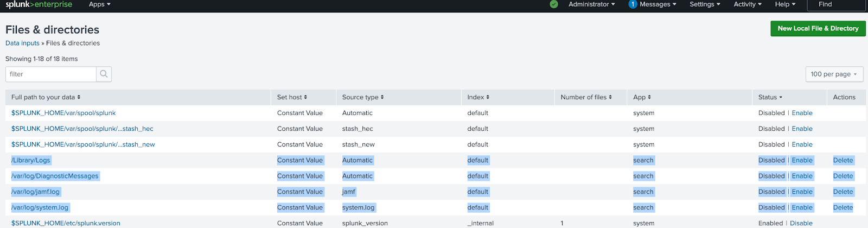Click in the filter text box

[x=51, y=74]
